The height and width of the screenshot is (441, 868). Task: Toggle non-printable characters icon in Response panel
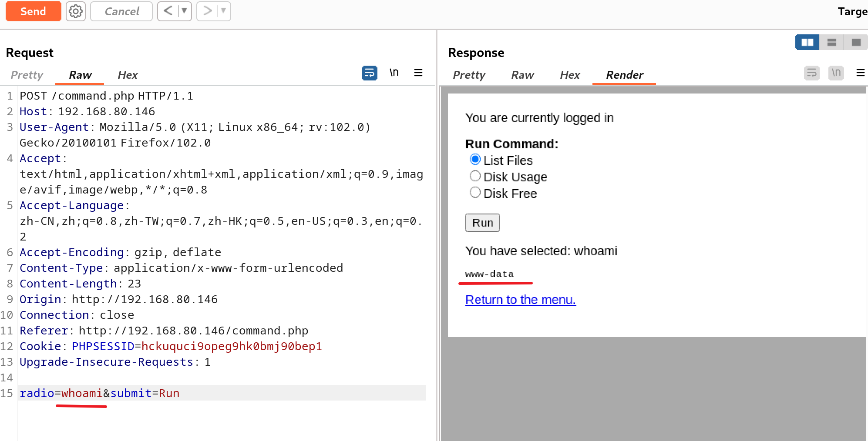pyautogui.click(x=836, y=73)
